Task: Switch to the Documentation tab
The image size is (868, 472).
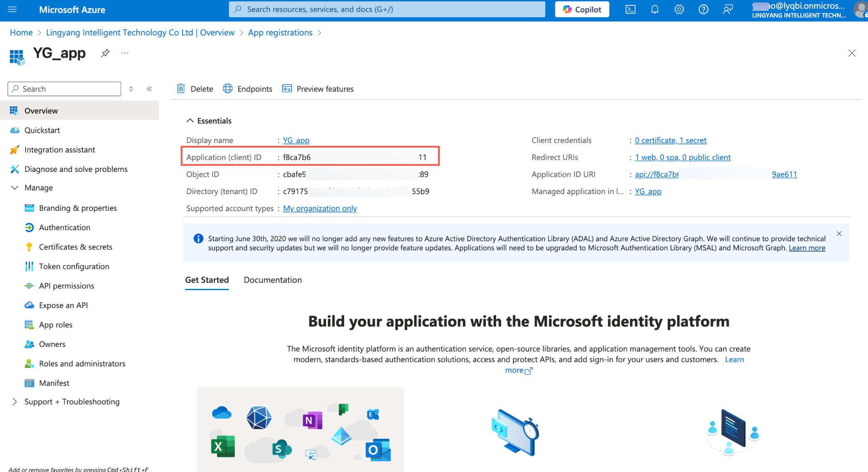Action: coord(273,280)
